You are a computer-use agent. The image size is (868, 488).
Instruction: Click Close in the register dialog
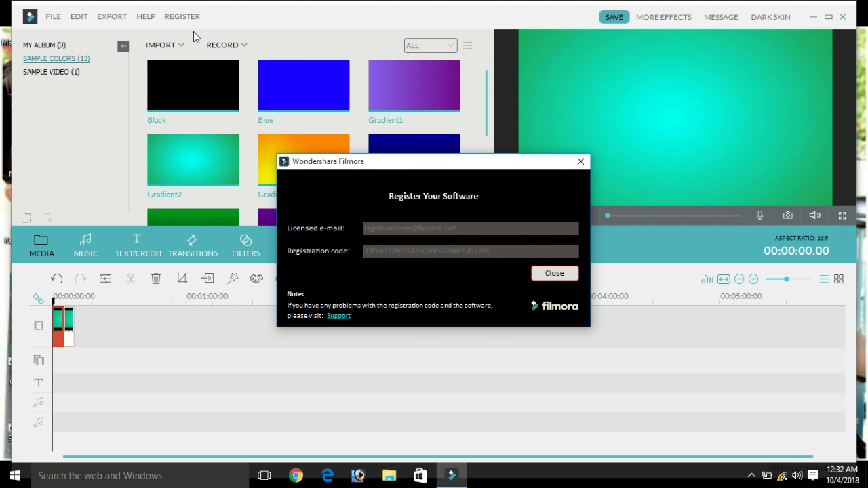pos(555,273)
